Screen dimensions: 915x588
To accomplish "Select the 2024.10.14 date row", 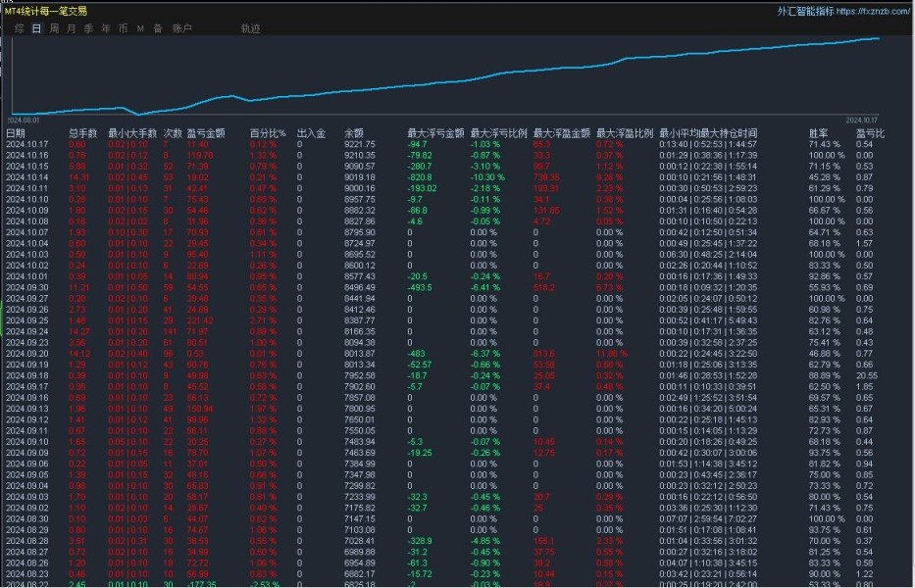I will tap(27, 177).
